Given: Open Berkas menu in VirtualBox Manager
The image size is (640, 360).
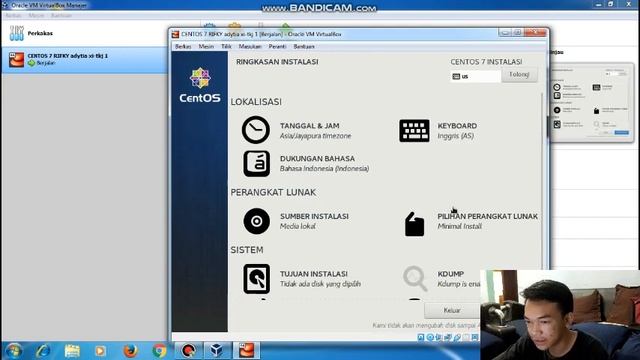Looking at the screenshot, I should 13,16.
